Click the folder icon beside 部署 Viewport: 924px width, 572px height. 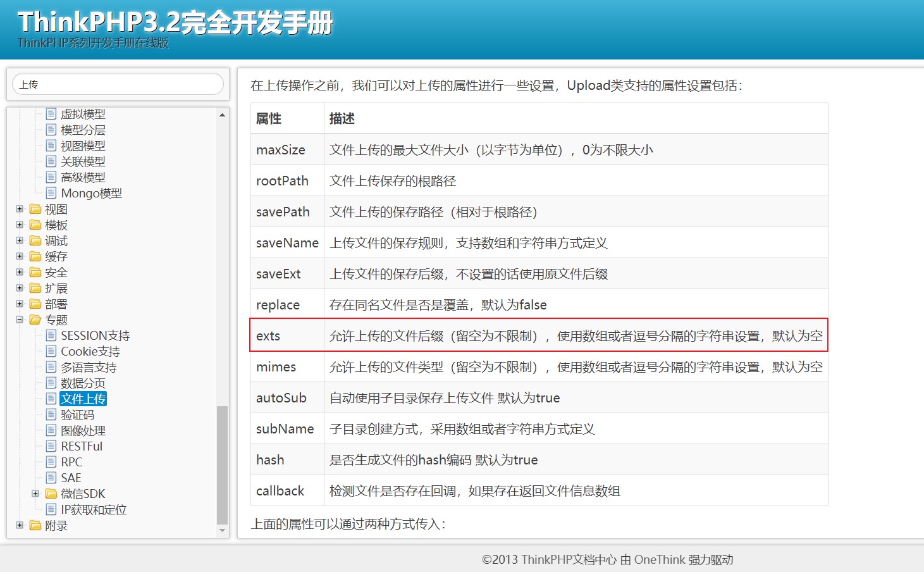click(x=35, y=304)
